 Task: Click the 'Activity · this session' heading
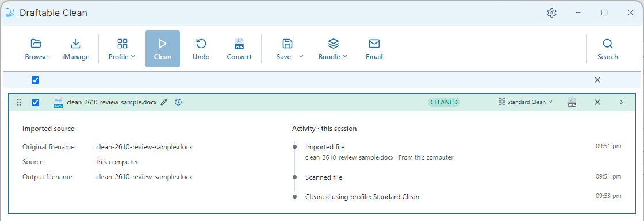click(324, 129)
